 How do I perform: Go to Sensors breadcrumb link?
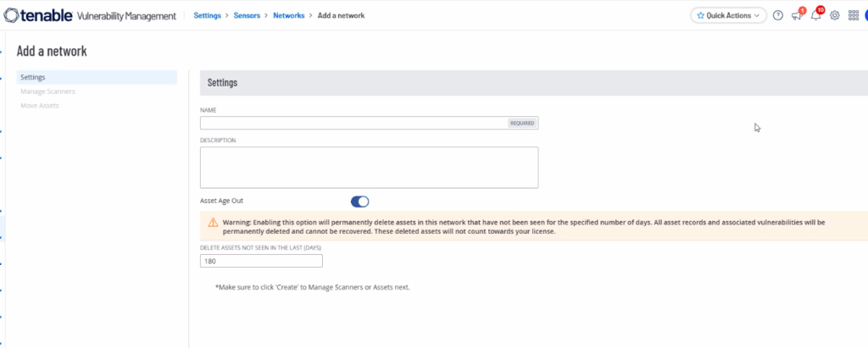pos(249,15)
